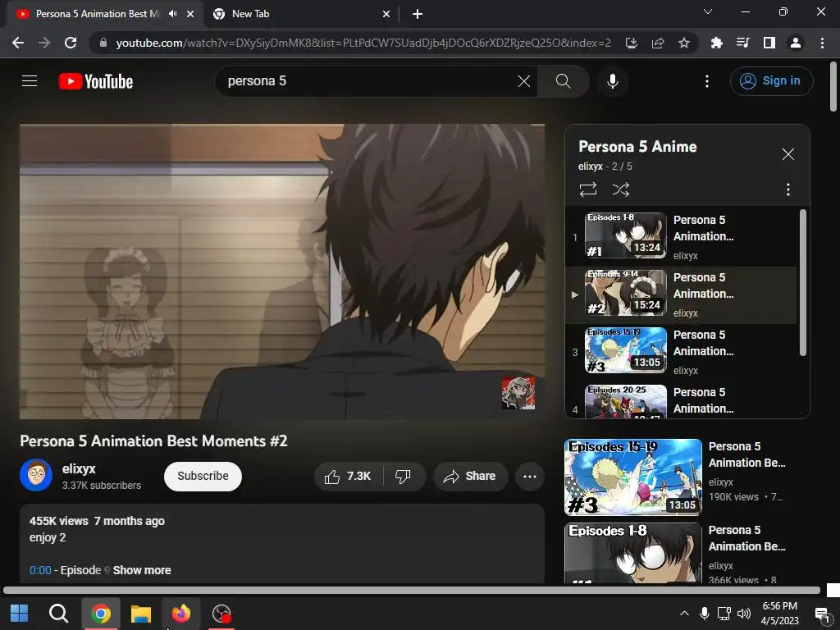Open the notification center

(821, 614)
